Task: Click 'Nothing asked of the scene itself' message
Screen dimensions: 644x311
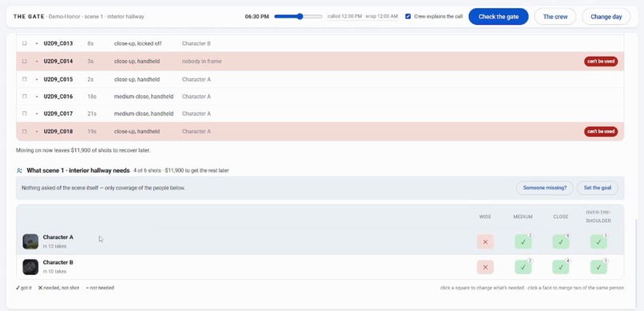Action: pos(104,188)
